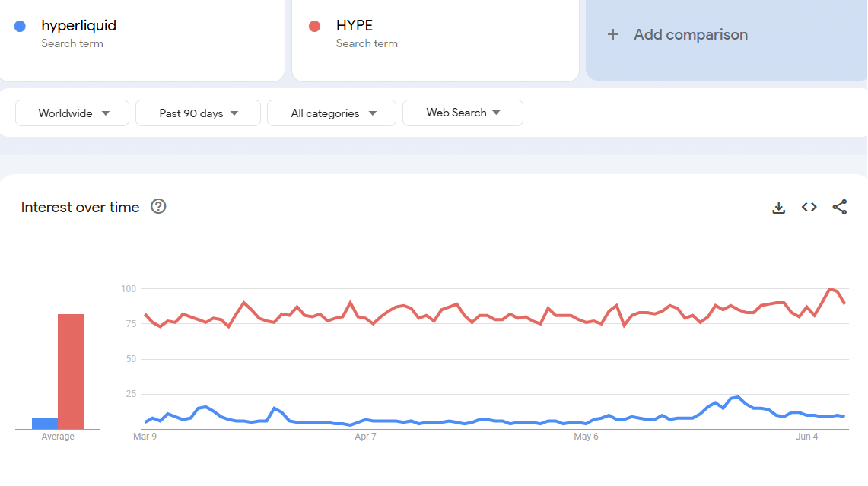Click the embed code icon

tap(809, 207)
